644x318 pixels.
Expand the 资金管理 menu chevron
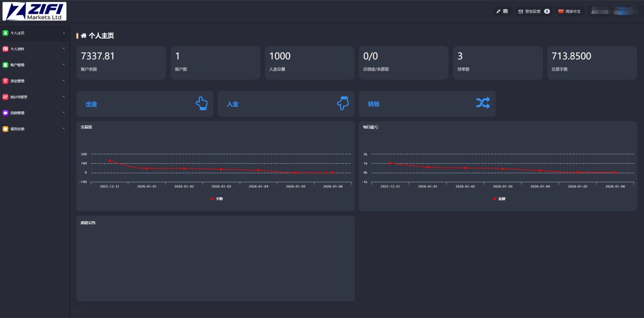pyautogui.click(x=64, y=81)
